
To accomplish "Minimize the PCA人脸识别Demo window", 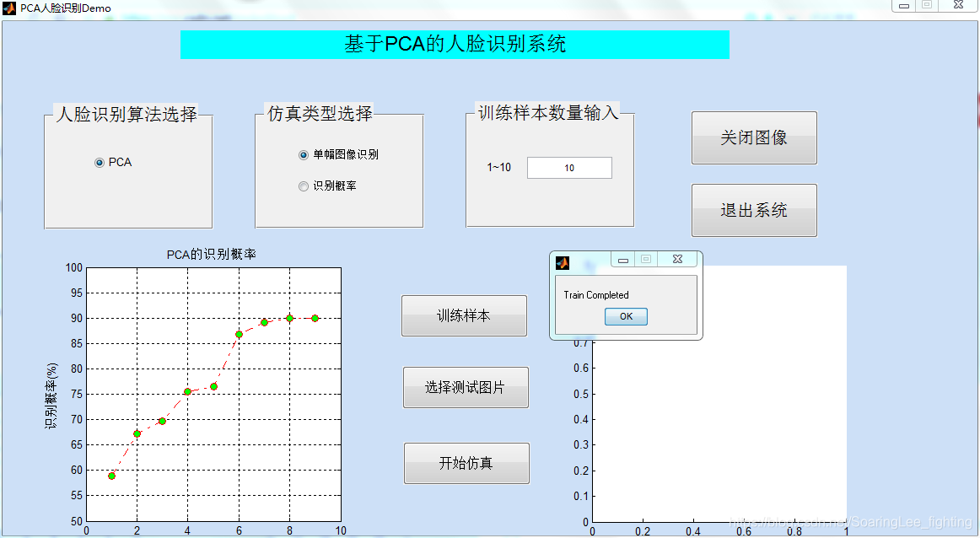I will (902, 7).
